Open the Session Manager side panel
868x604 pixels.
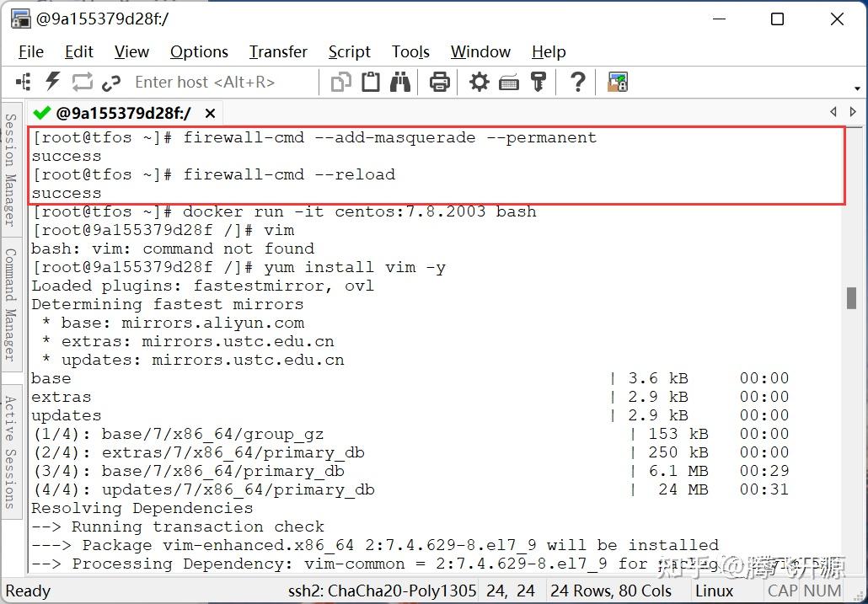pyautogui.click(x=11, y=170)
